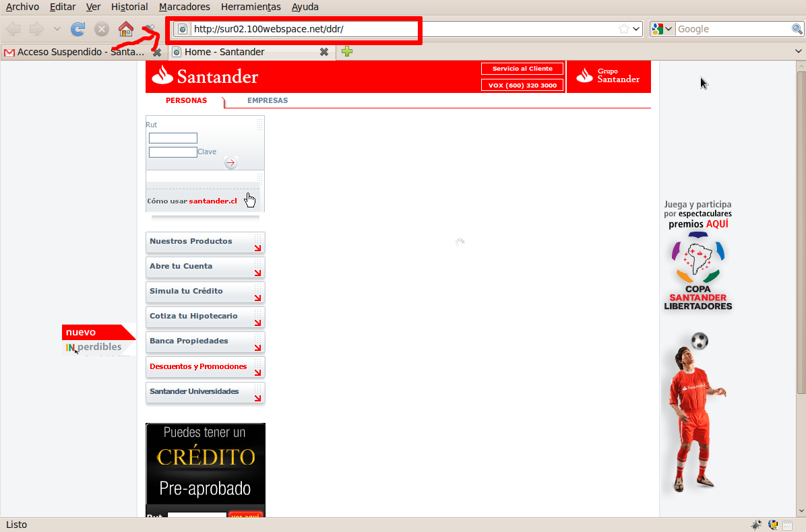Go to the Home page icon
The image size is (806, 532).
tap(126, 29)
